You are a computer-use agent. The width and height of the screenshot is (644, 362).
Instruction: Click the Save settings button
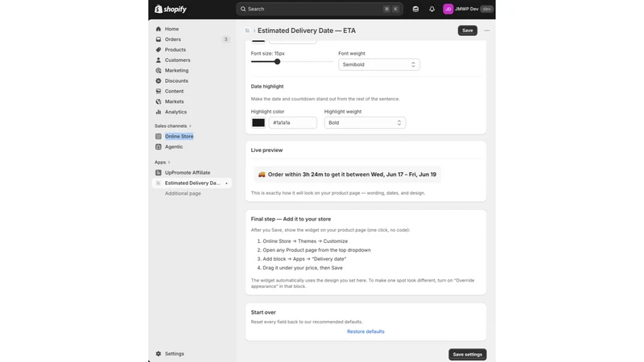pos(468,354)
